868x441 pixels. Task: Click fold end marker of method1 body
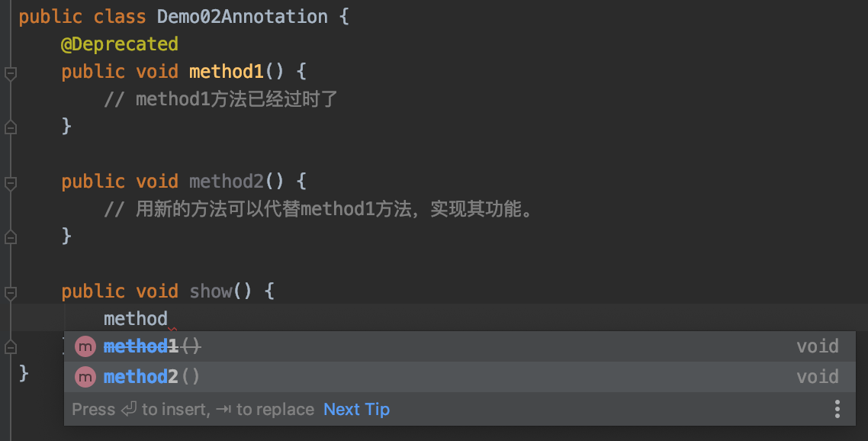coord(11,127)
